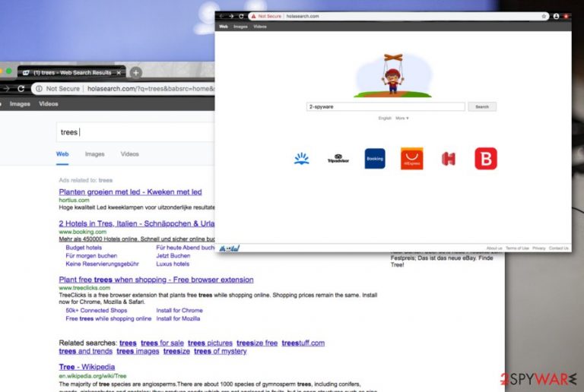Click Install for Mozilla sublink
This screenshot has height=392, width=584.
(178, 319)
